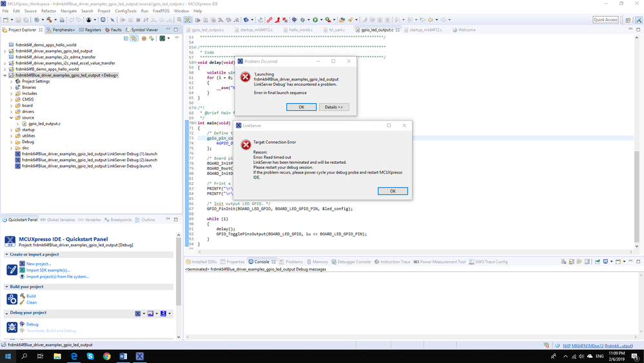Click the Collapse All icon in Project Explorer

(x=126, y=38)
